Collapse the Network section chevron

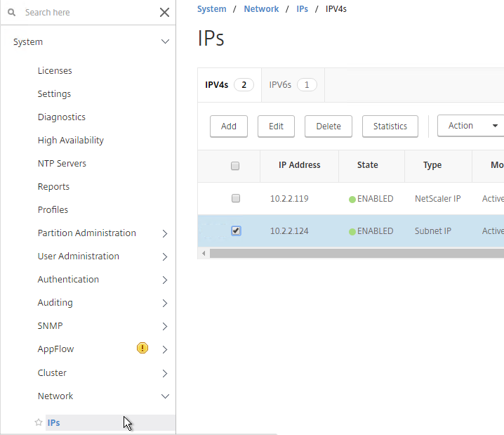click(x=165, y=396)
